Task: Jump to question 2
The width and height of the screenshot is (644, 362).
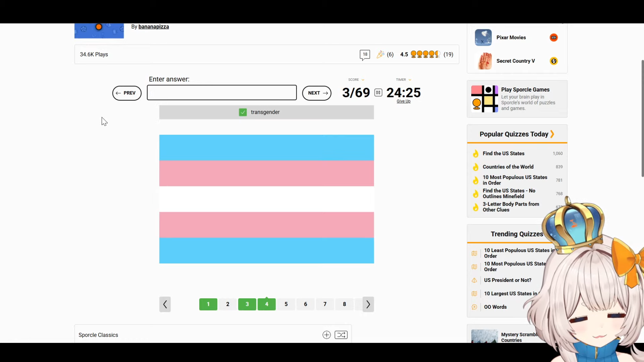Action: (228, 304)
